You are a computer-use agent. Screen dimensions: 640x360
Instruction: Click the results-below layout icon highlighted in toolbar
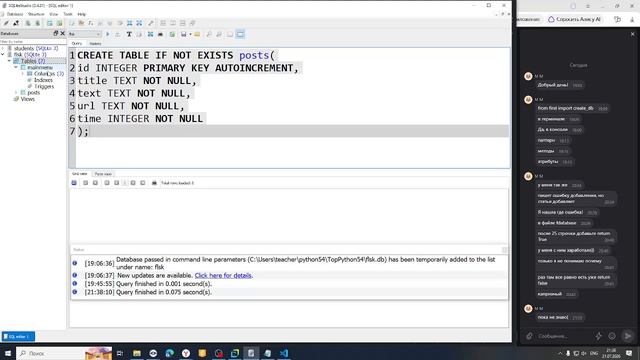[240, 34]
